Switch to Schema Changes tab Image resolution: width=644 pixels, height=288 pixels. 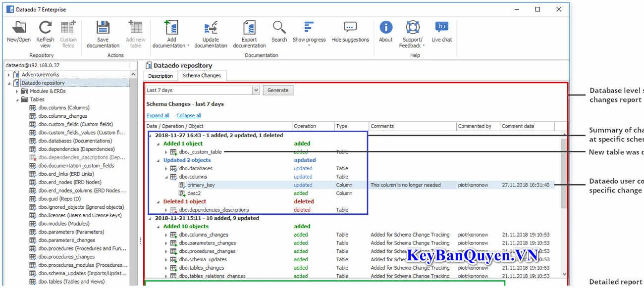[x=202, y=75]
